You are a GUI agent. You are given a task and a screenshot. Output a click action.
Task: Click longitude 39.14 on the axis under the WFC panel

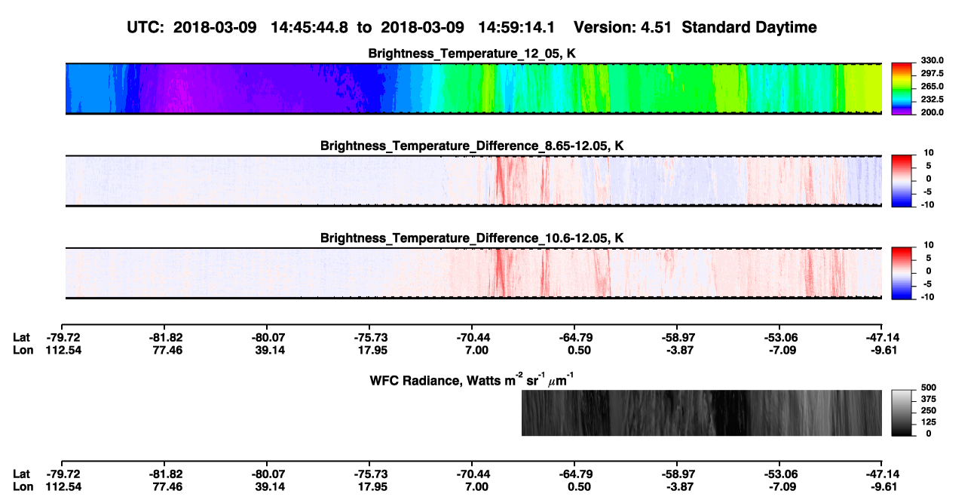tap(268, 486)
